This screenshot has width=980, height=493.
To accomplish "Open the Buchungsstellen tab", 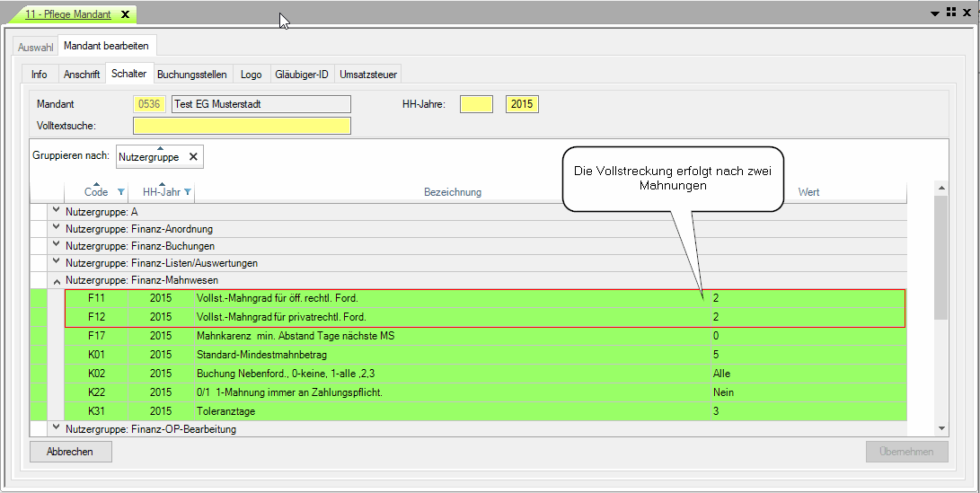I will click(191, 75).
